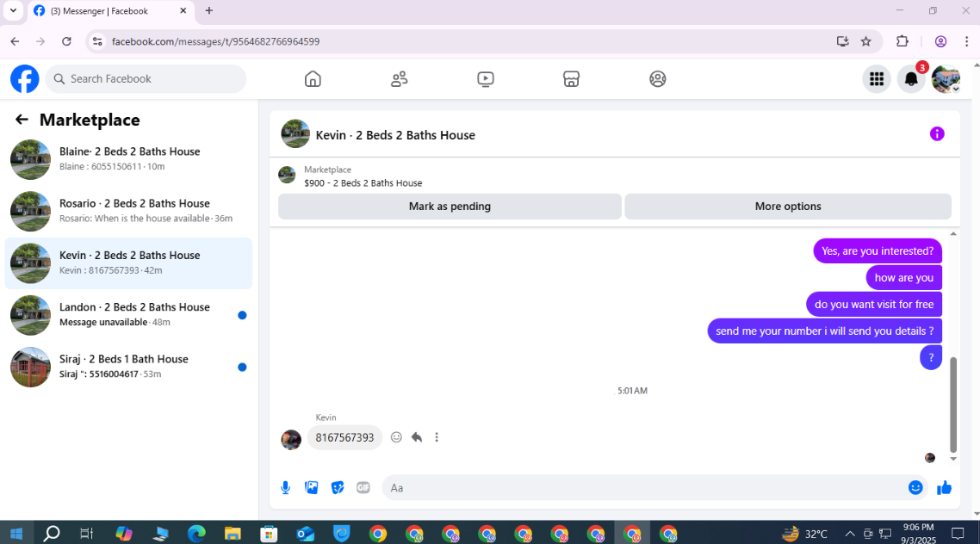Screen dimensions: 980x544
Task: Click 'do you want visit for free' message
Action: (874, 304)
